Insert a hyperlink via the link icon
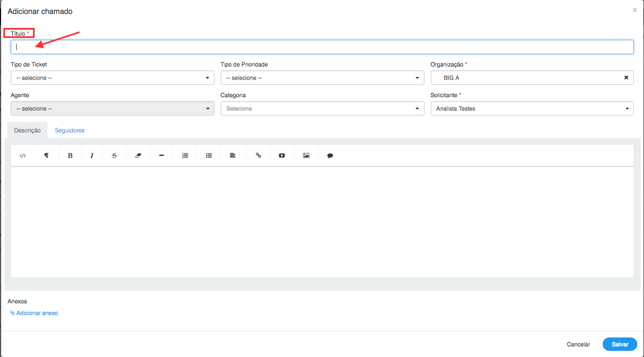This screenshot has height=357, width=644. coord(259,156)
